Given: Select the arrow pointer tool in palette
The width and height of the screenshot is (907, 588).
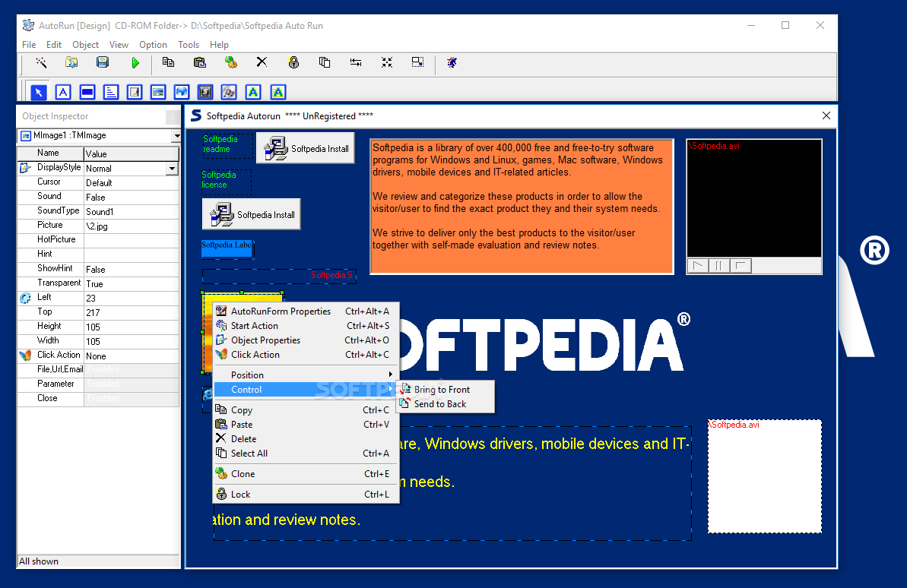Looking at the screenshot, I should pyautogui.click(x=39, y=92).
